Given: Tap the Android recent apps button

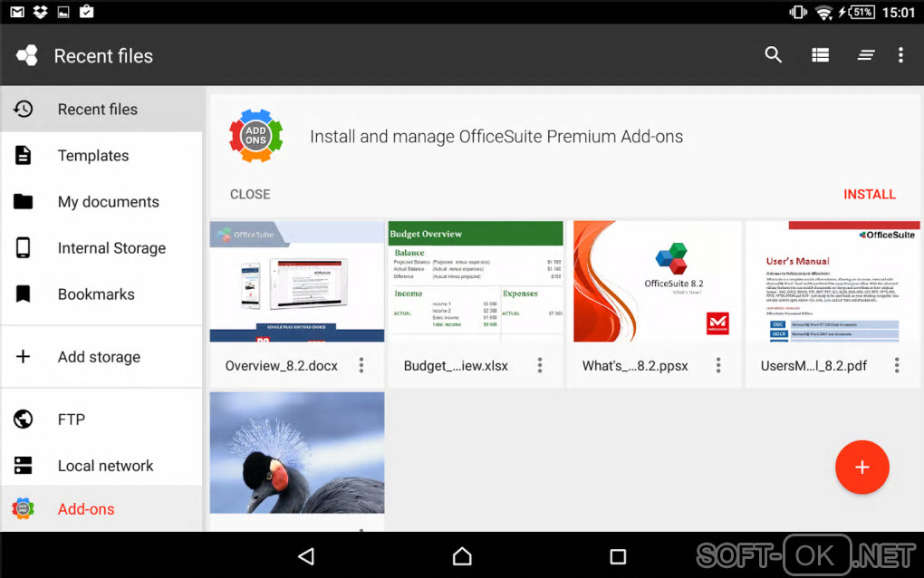Looking at the screenshot, I should pos(618,556).
